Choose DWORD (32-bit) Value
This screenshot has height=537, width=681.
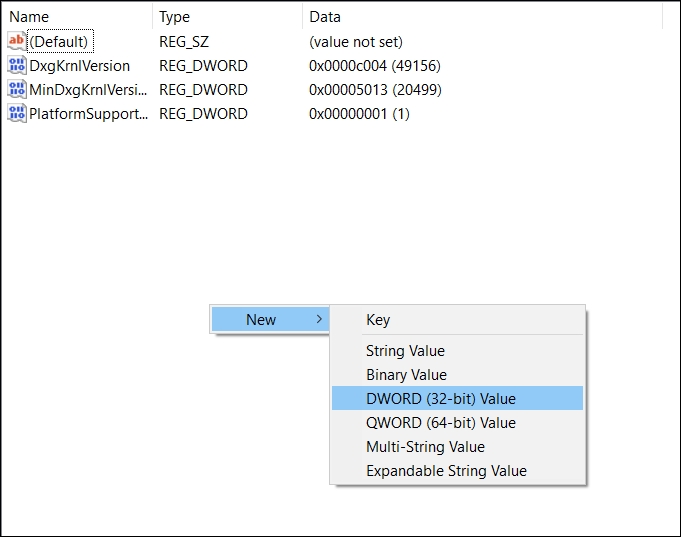tap(441, 399)
